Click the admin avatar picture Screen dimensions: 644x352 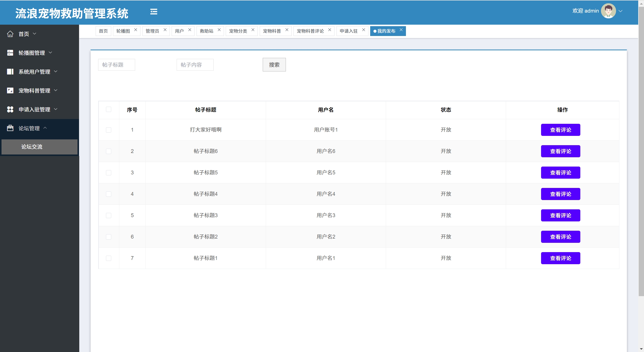[x=608, y=11]
